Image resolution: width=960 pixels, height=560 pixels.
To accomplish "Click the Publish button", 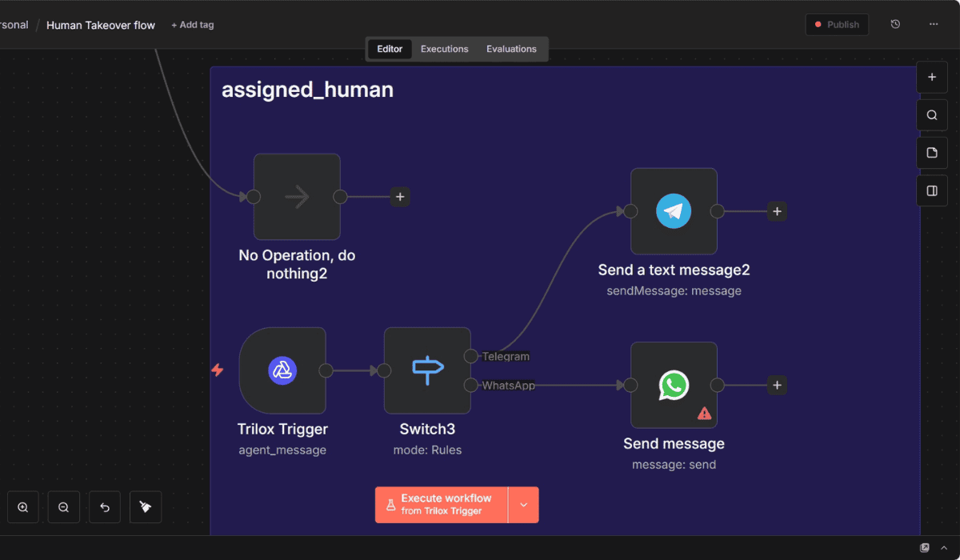I will [837, 24].
